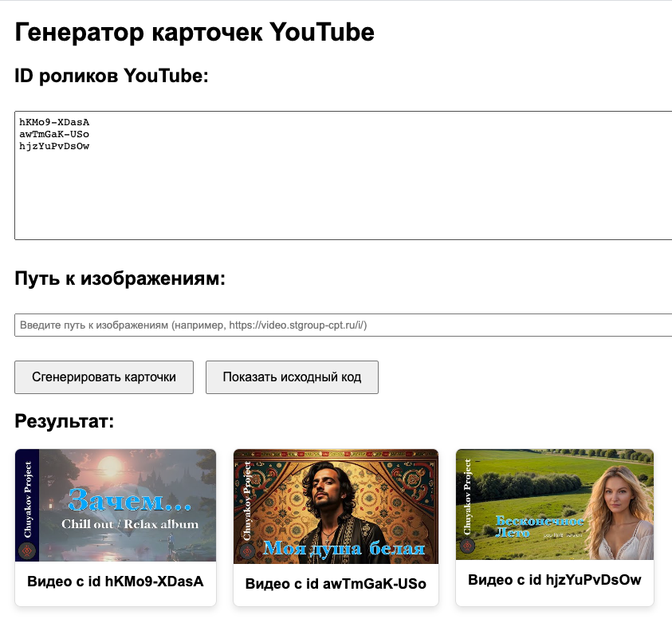Open the Моя душа белая thumbnail

(x=336, y=507)
